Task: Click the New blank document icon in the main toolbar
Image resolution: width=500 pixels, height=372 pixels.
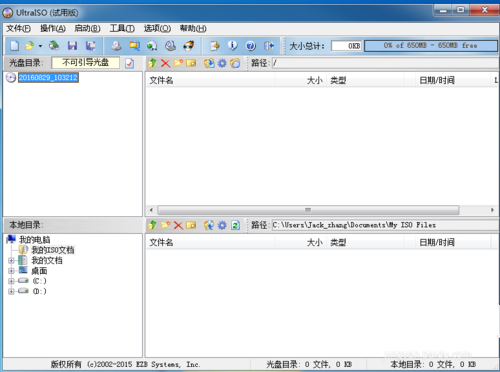Action: (14, 45)
